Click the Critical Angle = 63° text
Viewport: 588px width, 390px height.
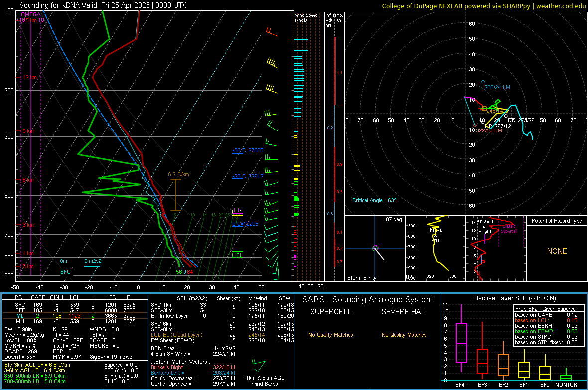pos(374,200)
